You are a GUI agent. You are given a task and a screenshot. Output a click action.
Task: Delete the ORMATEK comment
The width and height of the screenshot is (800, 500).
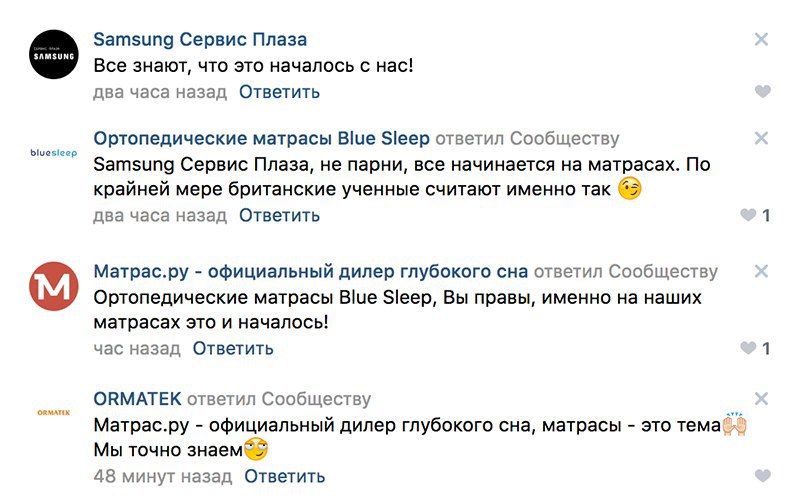pyautogui.click(x=761, y=398)
